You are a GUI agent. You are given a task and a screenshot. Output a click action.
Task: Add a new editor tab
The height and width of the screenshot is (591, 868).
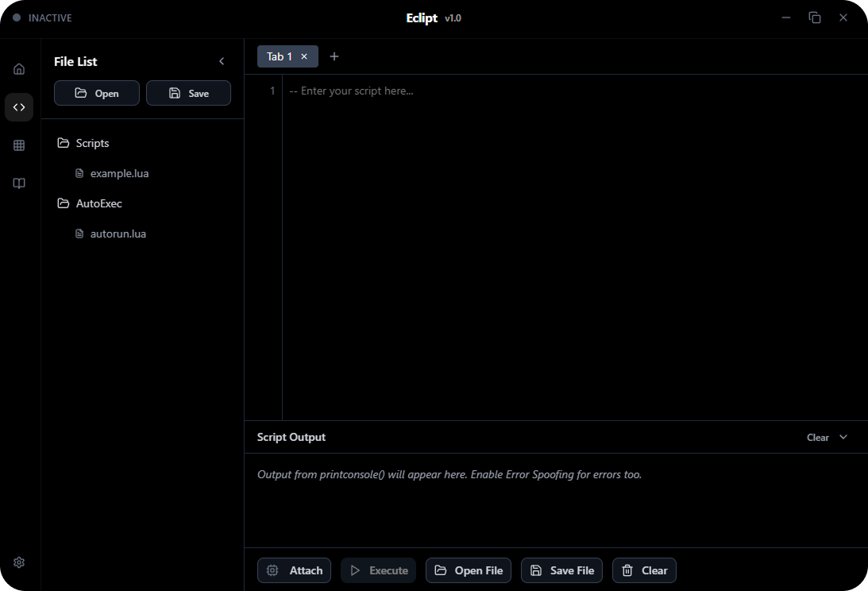(x=334, y=56)
